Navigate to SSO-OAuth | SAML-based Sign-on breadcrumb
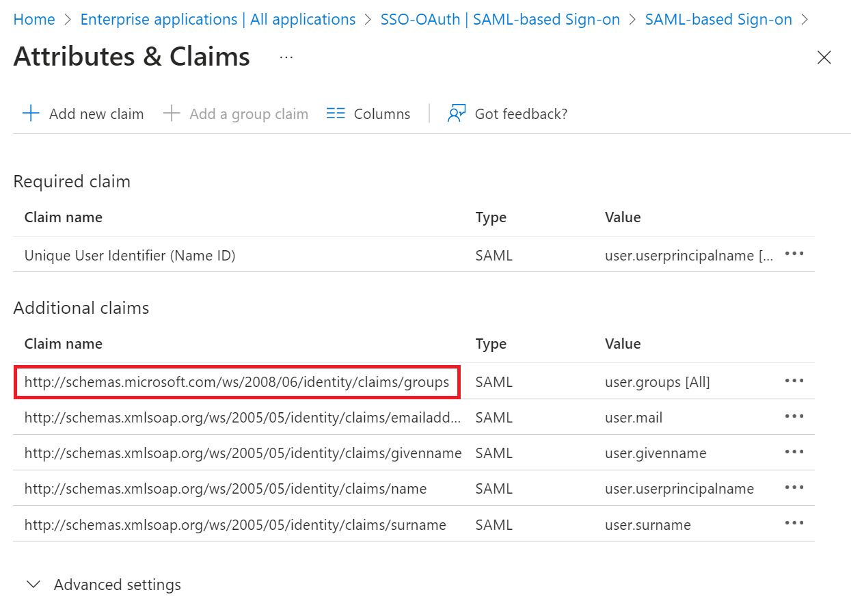Screen dimensions: 851x616 [500, 19]
